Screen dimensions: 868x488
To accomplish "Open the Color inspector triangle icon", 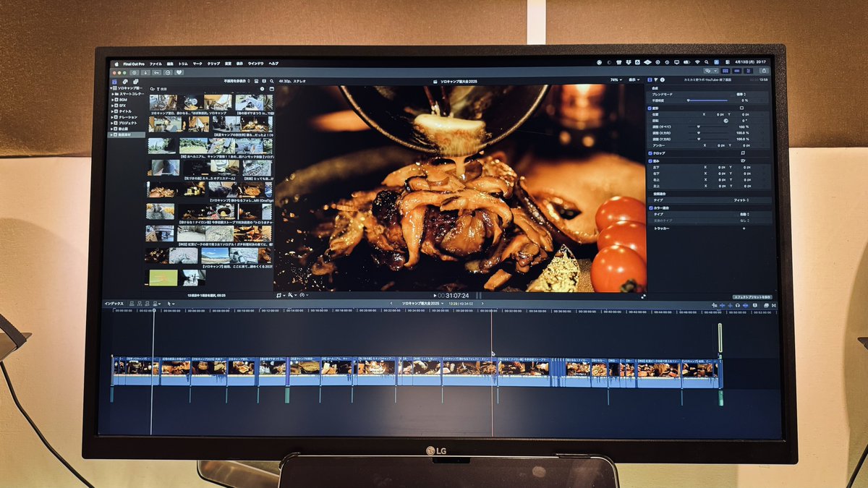I will (656, 80).
